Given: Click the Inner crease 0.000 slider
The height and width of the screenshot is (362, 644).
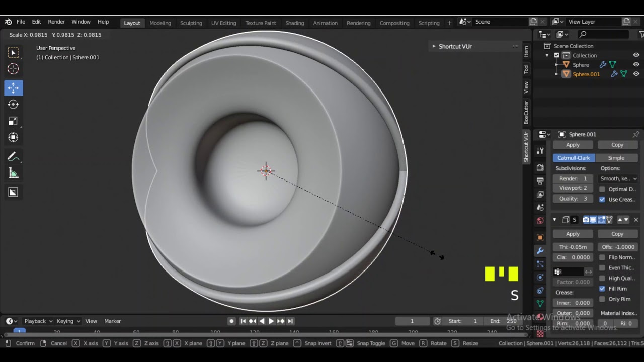Looking at the screenshot, I should 573,303.
